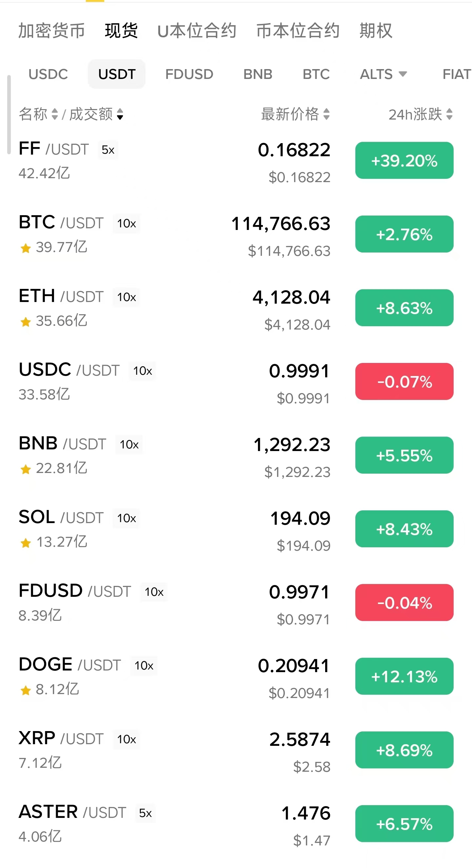The image size is (472, 868).
Task: Sort by volume using 成交额 arrows
Action: 120,114
